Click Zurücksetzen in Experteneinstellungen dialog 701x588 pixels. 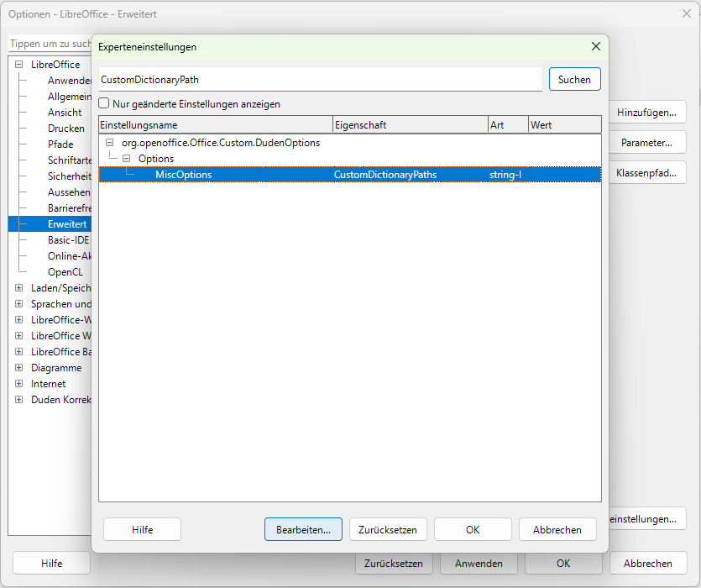[388, 529]
